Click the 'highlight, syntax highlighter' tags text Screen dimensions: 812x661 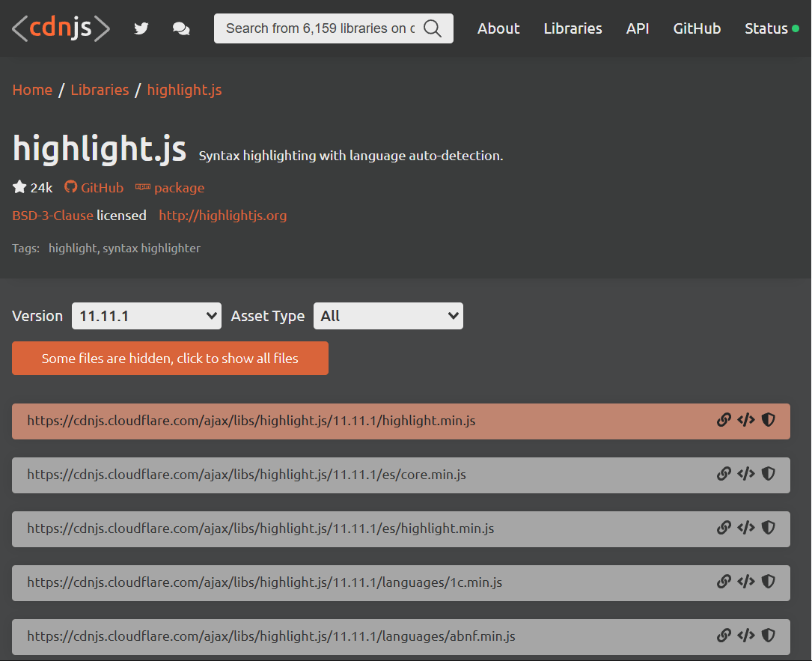click(124, 249)
